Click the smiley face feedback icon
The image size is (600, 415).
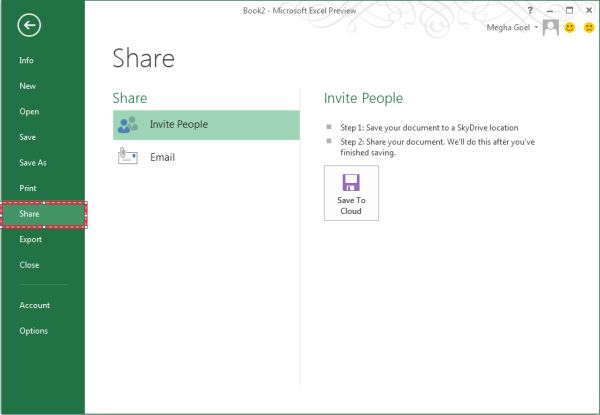point(570,28)
